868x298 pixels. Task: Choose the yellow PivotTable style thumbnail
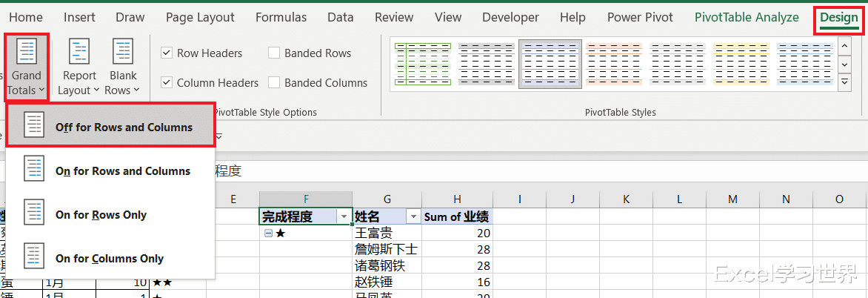point(741,64)
